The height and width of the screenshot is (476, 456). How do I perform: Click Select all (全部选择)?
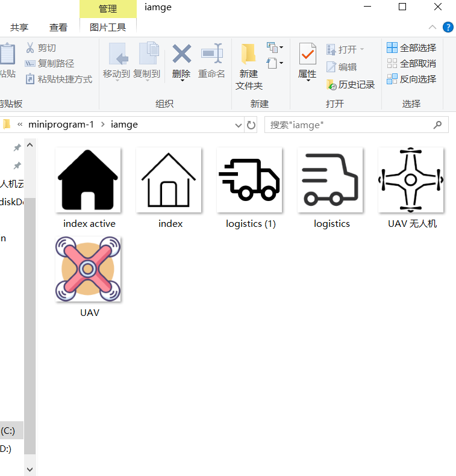tap(411, 48)
